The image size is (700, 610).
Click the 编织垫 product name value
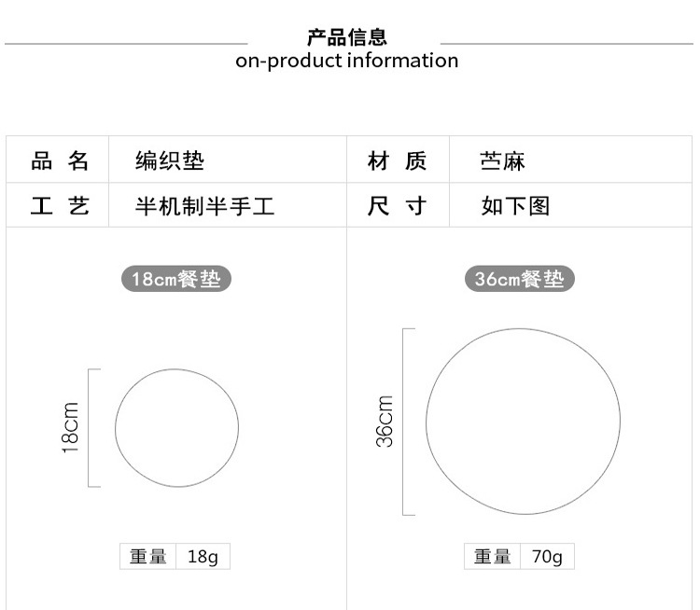point(170,161)
